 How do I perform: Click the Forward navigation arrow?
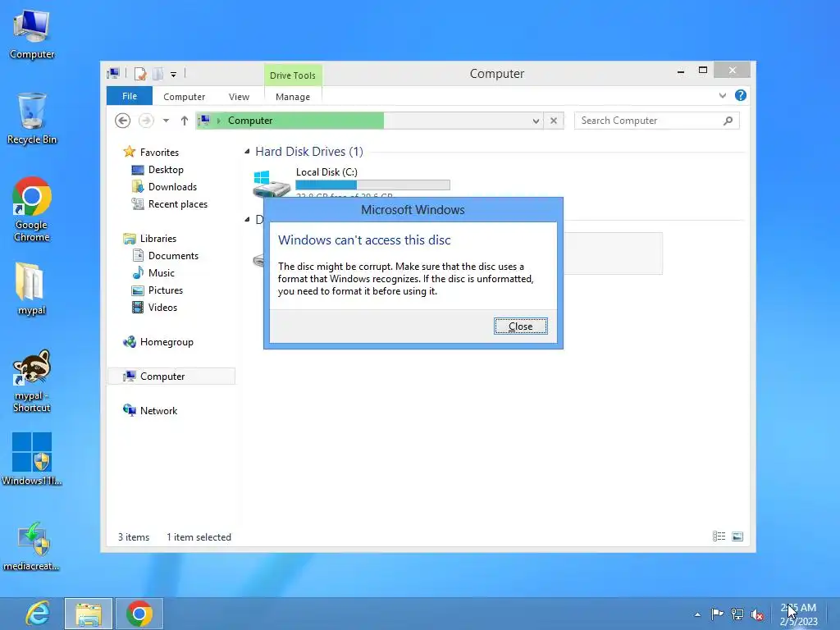(146, 121)
